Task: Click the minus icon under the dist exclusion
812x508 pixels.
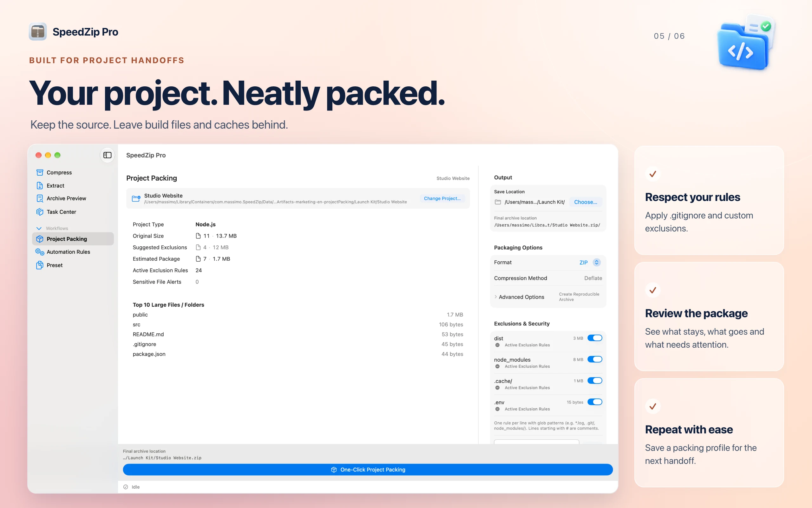Action: pos(497,345)
